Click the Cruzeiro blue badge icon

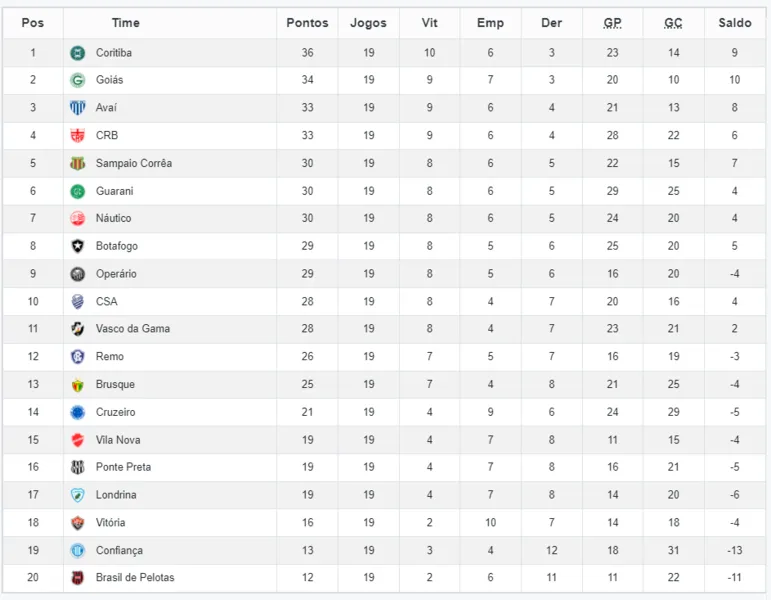coord(78,412)
